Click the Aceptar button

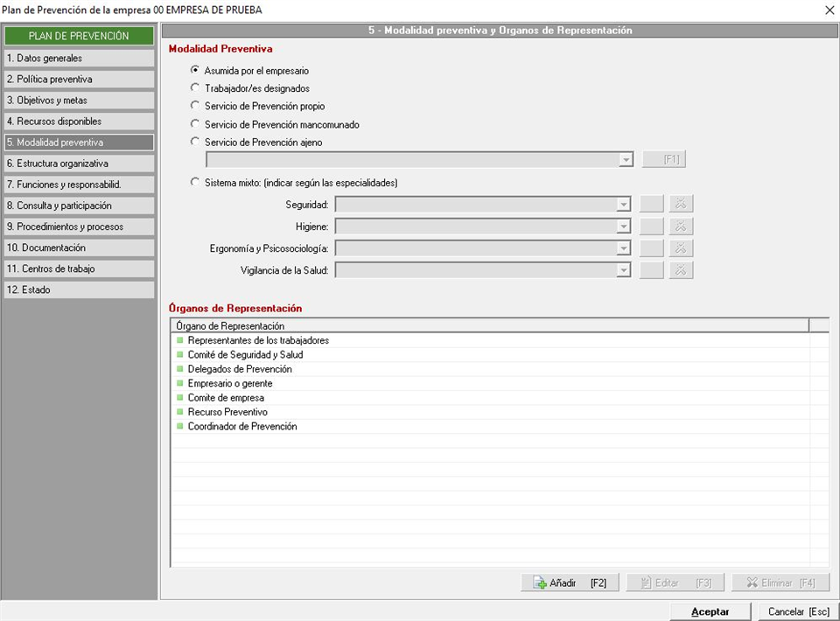(x=710, y=611)
